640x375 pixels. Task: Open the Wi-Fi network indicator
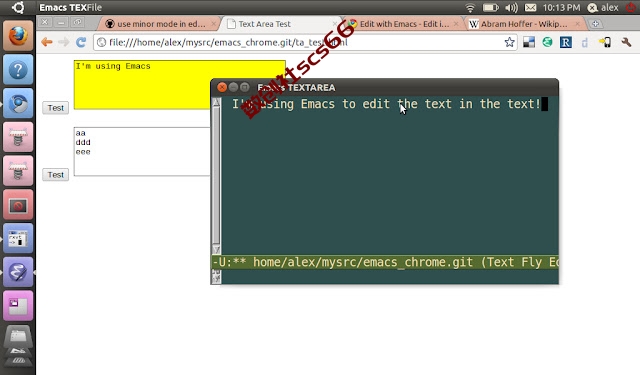[470, 7]
